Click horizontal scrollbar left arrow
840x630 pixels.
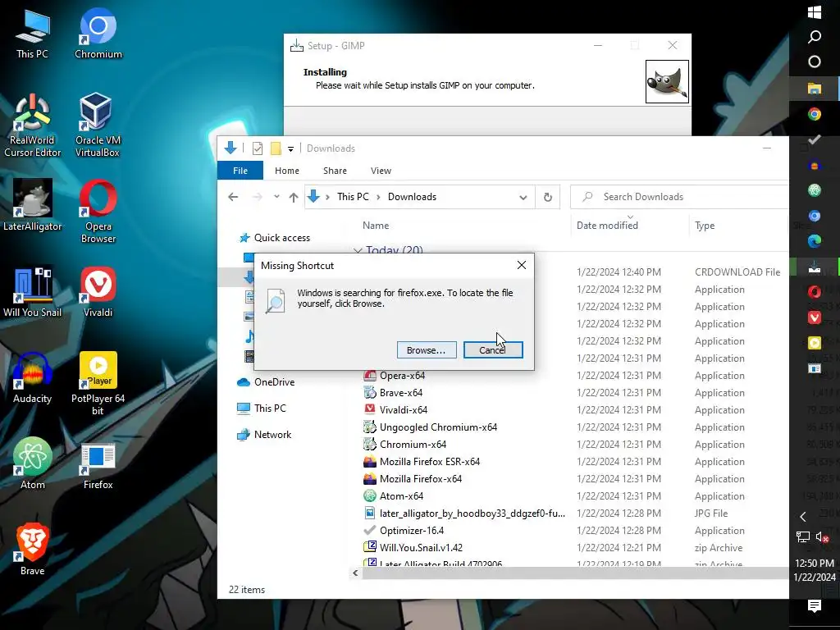[x=355, y=573]
